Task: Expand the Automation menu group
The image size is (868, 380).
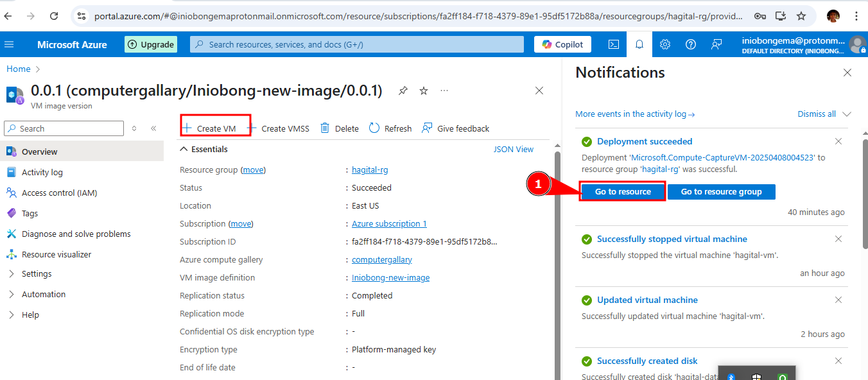Action: [12, 295]
